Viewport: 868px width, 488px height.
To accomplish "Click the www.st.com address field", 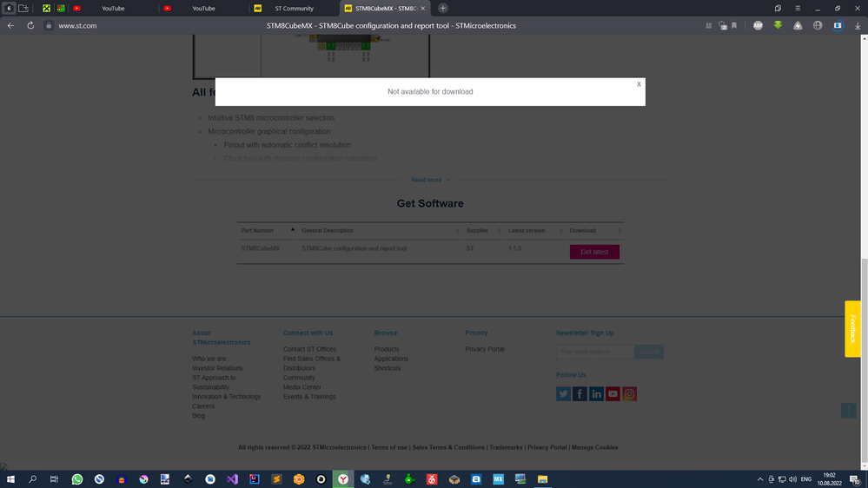I will [77, 25].
